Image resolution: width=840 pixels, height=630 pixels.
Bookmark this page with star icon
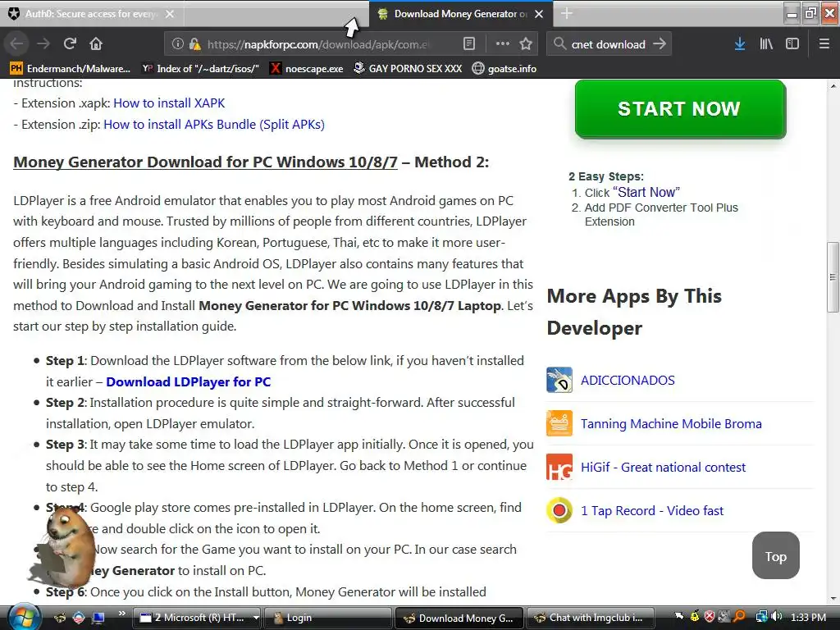click(x=526, y=44)
